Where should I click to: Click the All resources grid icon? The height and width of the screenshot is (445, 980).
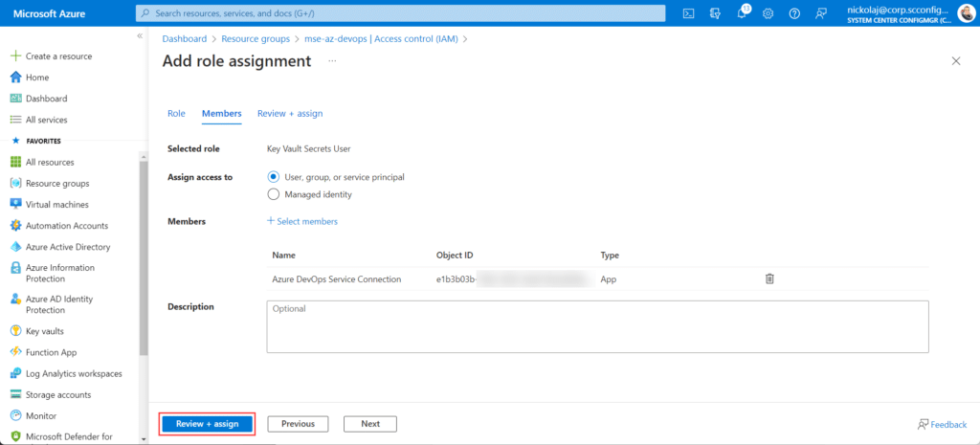[x=16, y=163]
